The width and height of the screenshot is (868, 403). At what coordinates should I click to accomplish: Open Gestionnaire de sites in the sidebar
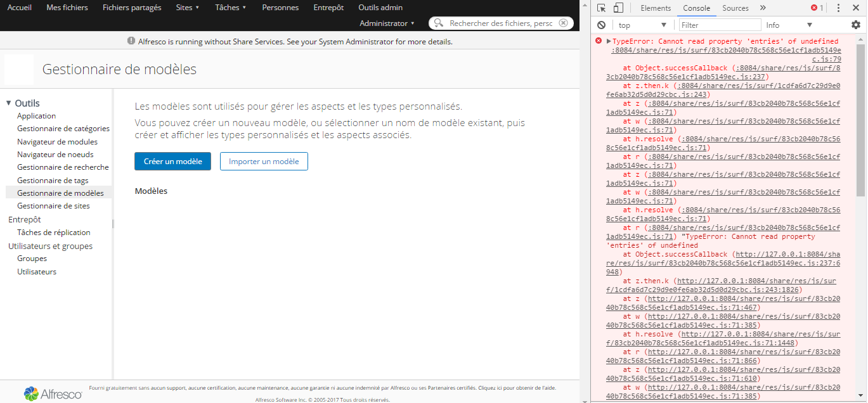[x=53, y=206]
